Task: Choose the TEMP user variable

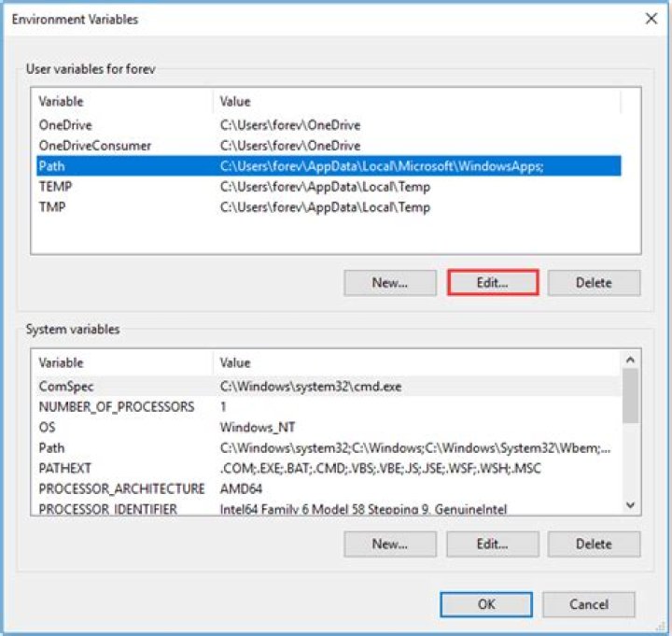Action: pos(55,187)
